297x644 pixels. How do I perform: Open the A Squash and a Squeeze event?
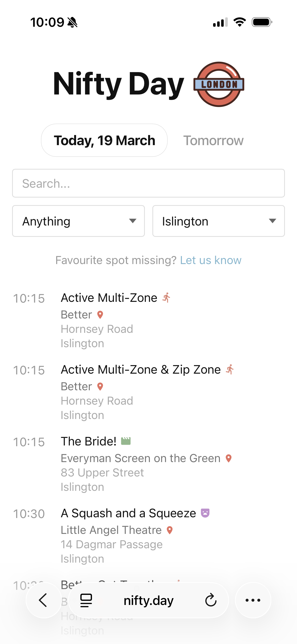coord(128,513)
